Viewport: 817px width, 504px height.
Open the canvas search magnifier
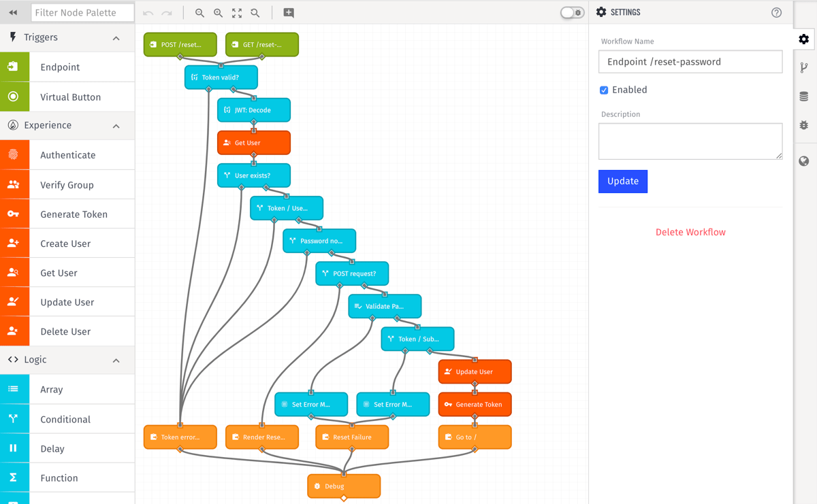255,13
